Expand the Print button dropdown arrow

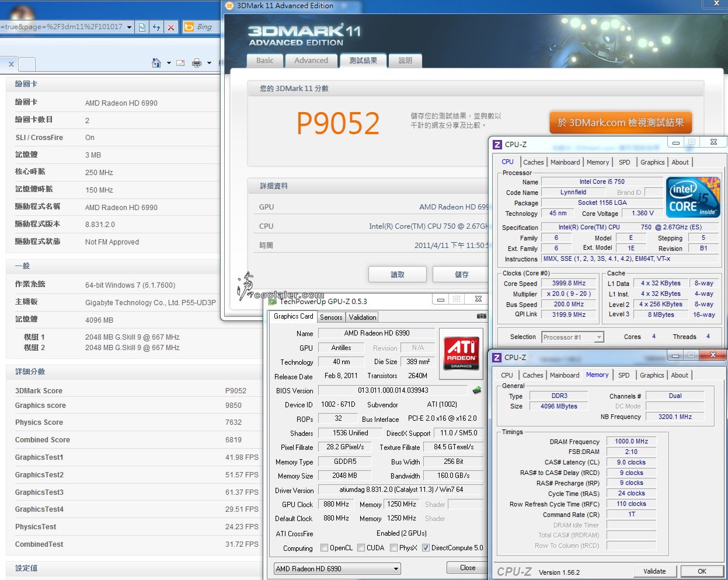coord(209,63)
